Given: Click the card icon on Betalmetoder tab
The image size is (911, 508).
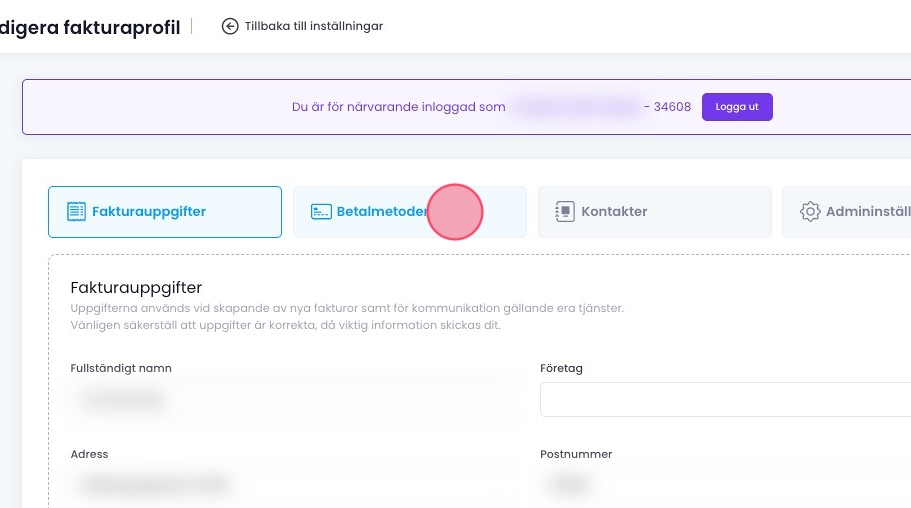Looking at the screenshot, I should click(321, 212).
